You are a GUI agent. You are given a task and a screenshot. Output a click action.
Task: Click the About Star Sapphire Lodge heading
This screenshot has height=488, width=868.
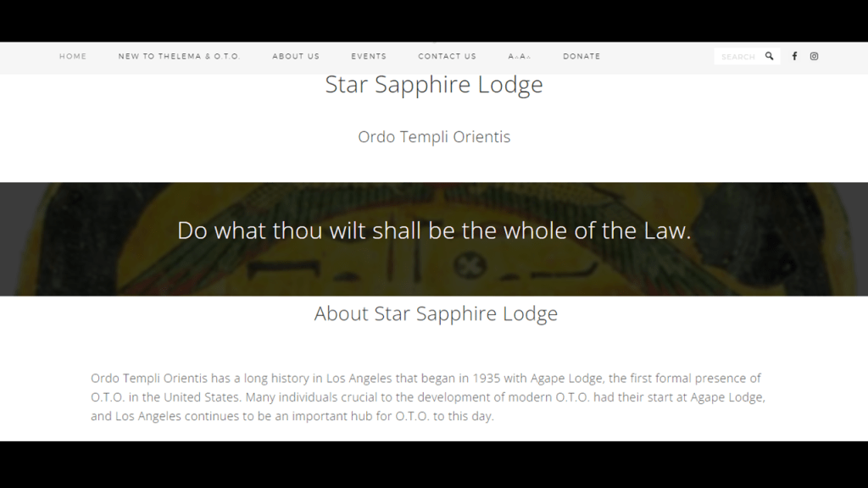(436, 313)
